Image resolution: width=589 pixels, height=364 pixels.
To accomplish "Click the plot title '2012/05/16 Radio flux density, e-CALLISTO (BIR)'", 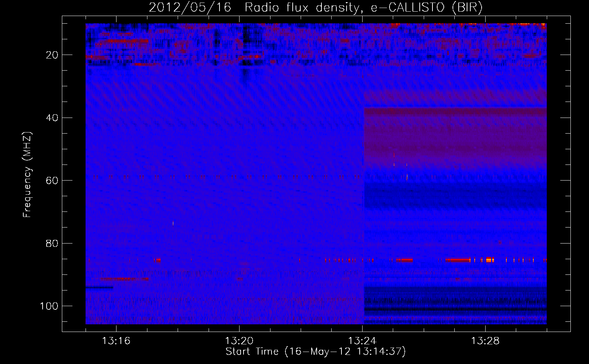I will [316, 8].
